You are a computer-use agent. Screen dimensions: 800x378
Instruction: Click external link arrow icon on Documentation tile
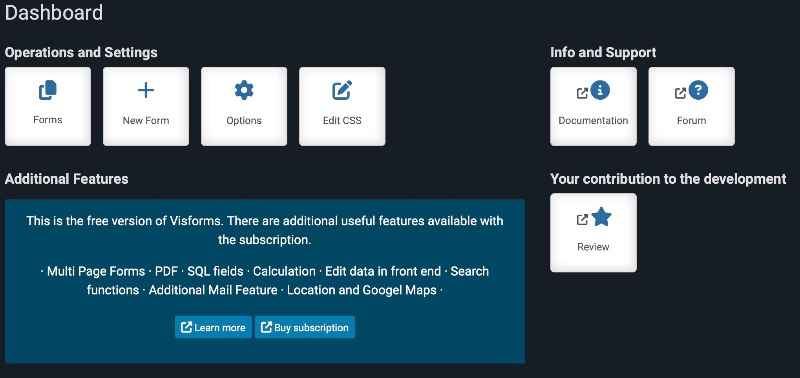(582, 93)
